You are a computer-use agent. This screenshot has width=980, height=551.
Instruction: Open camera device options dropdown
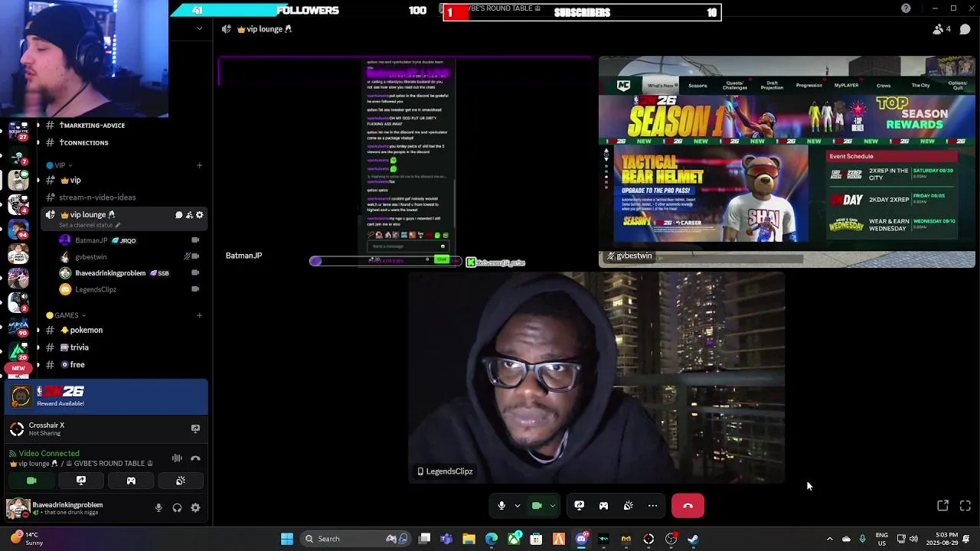pyautogui.click(x=552, y=506)
